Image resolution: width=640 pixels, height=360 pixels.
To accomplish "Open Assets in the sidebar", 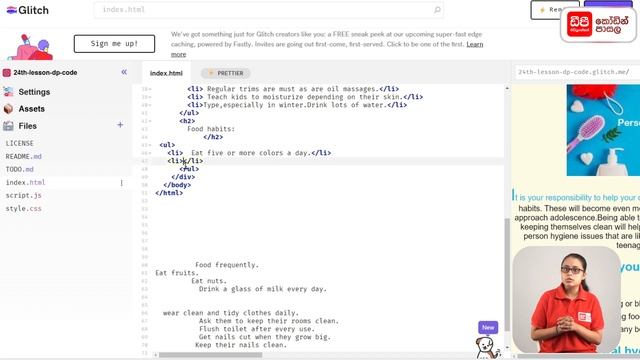I will 31,109.
